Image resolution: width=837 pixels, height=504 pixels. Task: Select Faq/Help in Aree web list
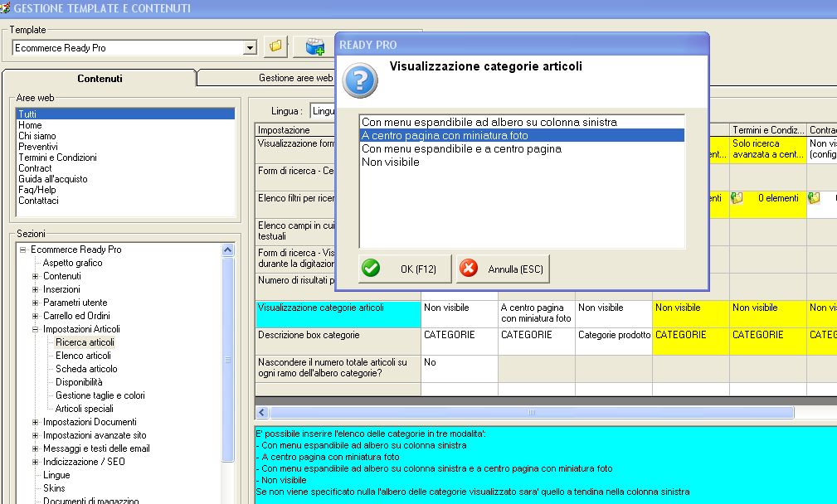click(x=125, y=190)
